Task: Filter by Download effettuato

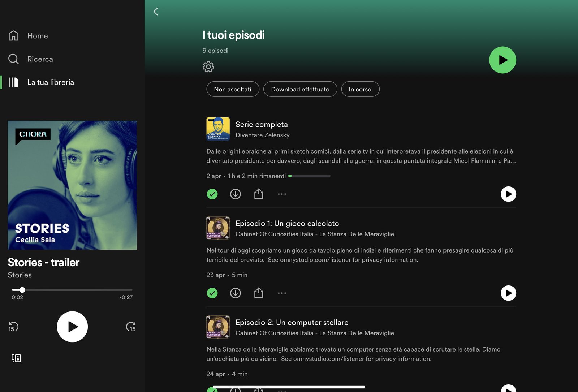Action: 300,89
